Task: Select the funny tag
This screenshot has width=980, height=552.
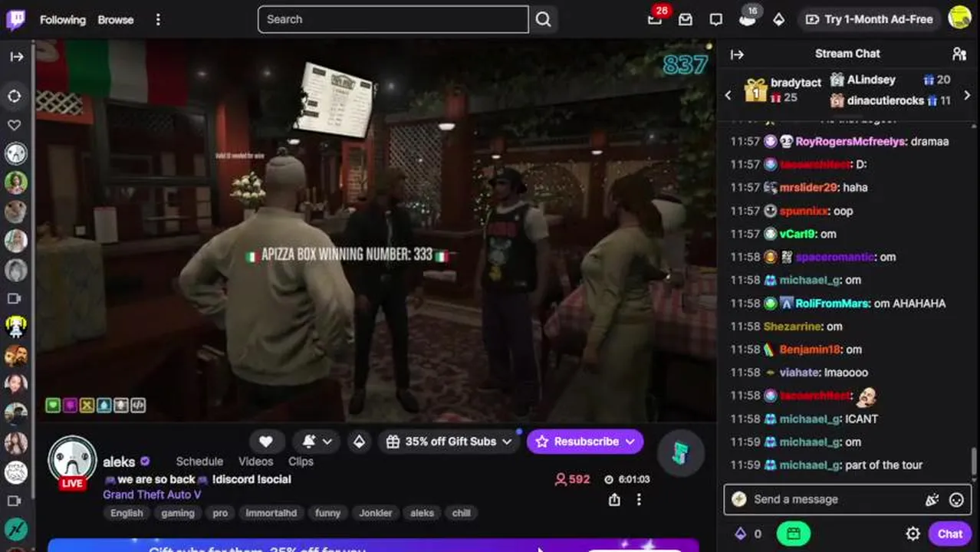Action: [x=327, y=513]
